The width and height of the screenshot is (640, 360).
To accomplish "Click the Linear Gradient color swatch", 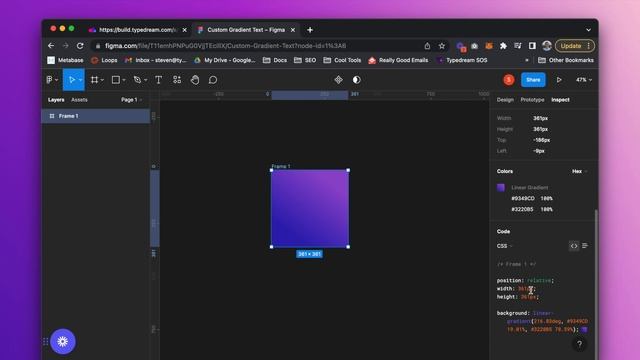I will (x=501, y=187).
